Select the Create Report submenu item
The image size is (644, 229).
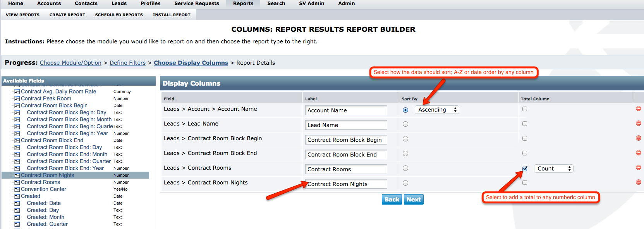pos(67,15)
